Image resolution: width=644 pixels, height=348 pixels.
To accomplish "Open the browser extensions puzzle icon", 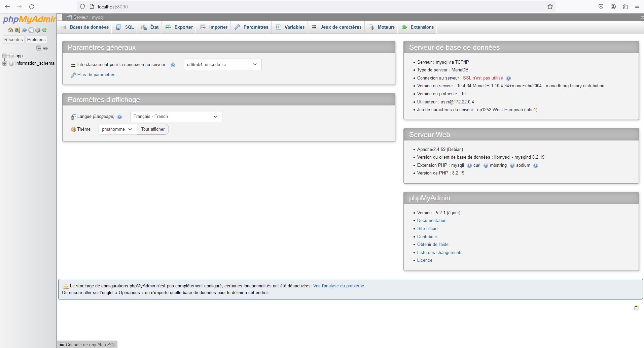I will (625, 7).
